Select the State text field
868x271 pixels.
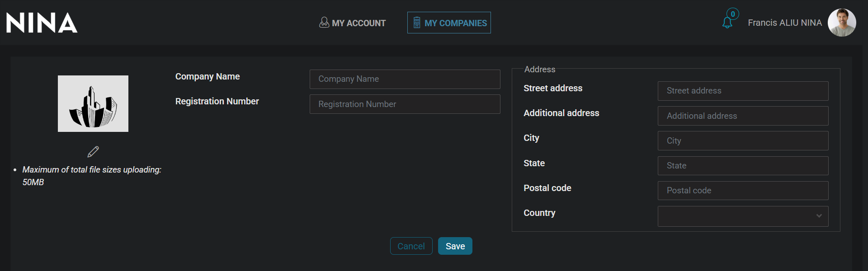(743, 166)
